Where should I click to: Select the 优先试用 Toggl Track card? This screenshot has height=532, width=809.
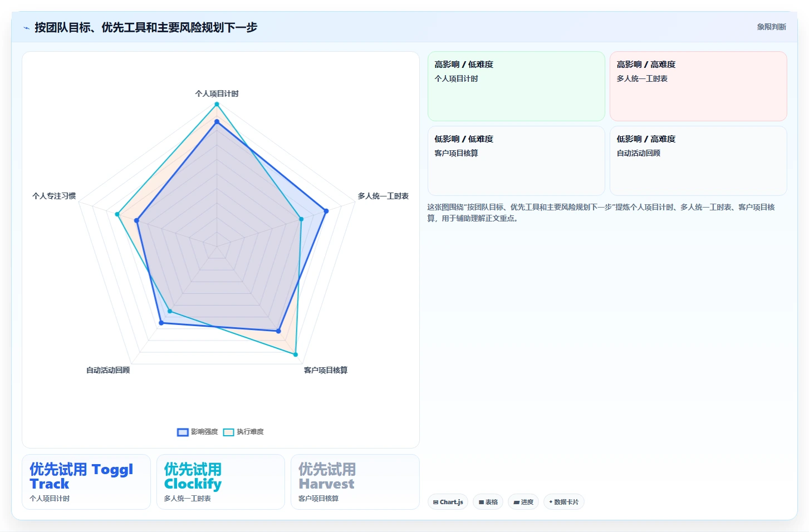pos(86,482)
